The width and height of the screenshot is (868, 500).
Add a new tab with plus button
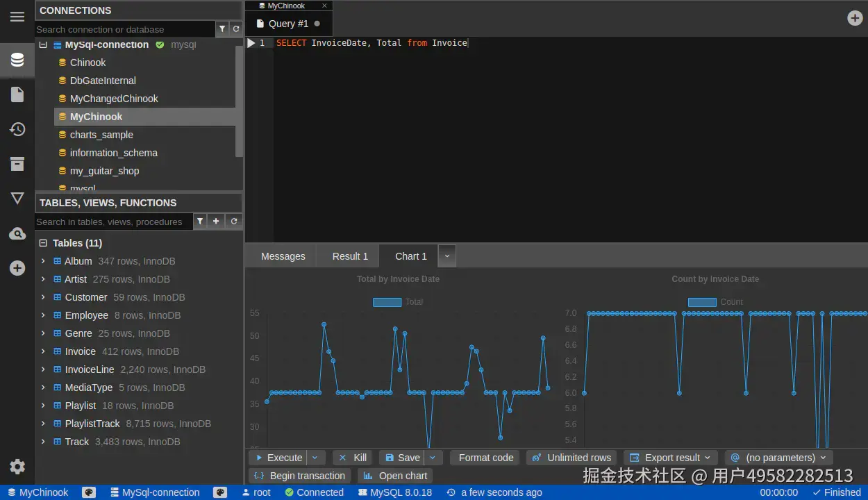click(856, 19)
